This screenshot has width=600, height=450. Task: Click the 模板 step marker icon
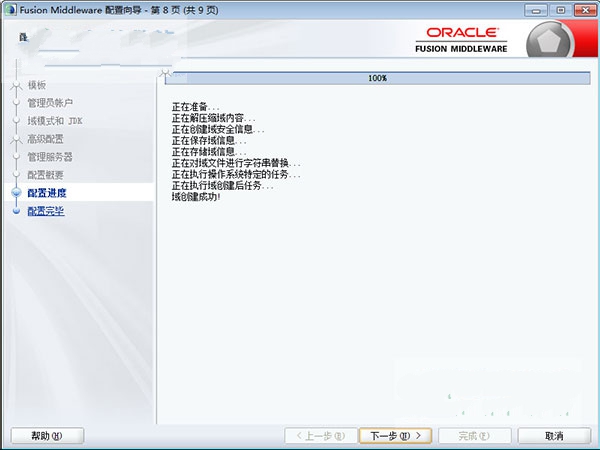pos(16,86)
